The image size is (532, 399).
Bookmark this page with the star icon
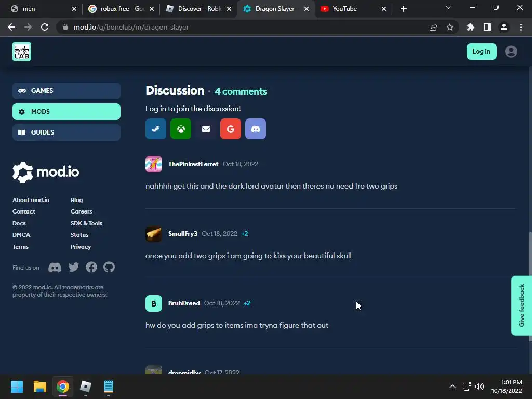coord(449,27)
